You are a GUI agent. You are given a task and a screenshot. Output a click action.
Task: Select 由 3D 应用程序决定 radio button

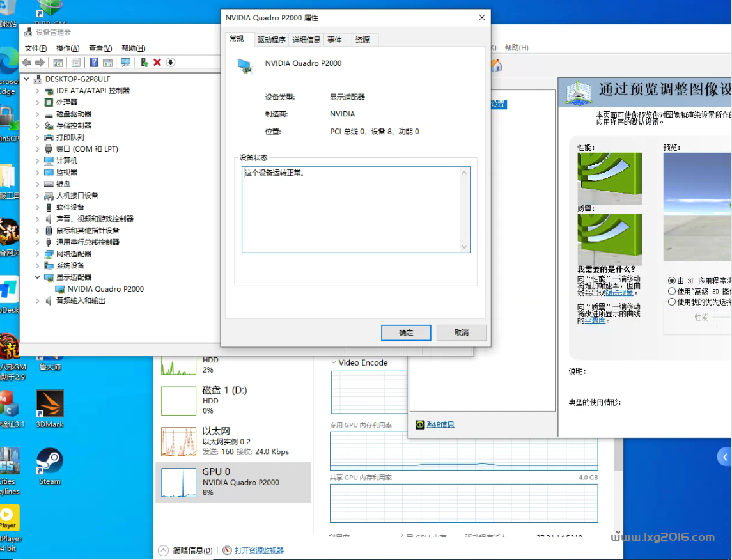[672, 281]
